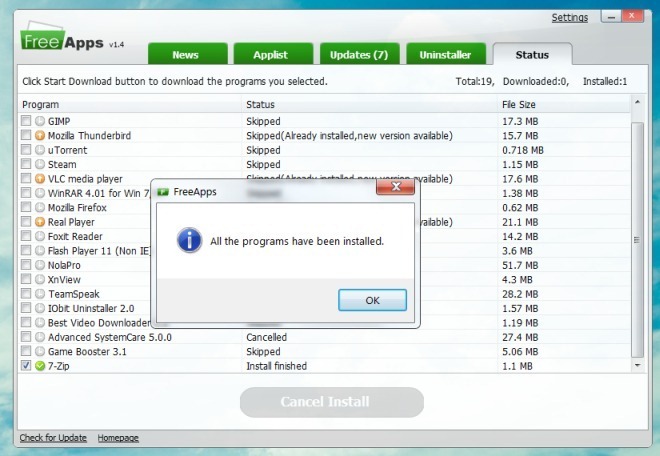The width and height of the screenshot is (660, 456).
Task: Click the status icon beside Advanced SystemCare 5.0.0
Action: (40, 337)
